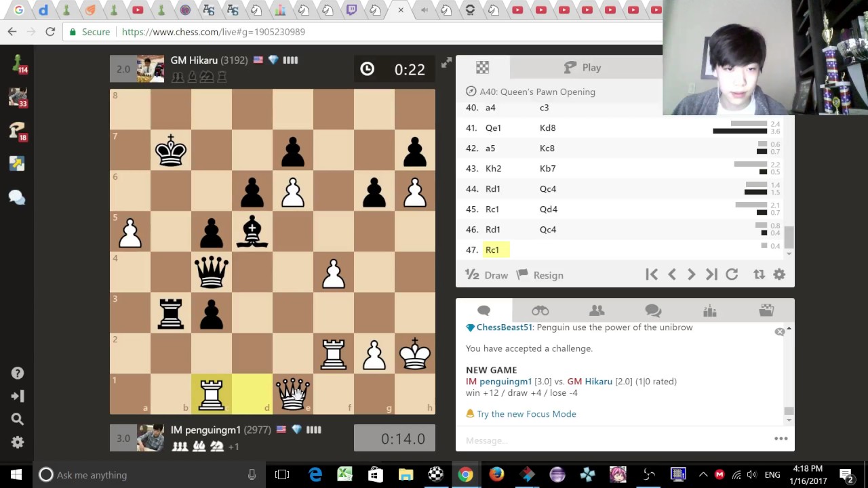
Task: Open board settings gear in move panel
Action: 779,274
